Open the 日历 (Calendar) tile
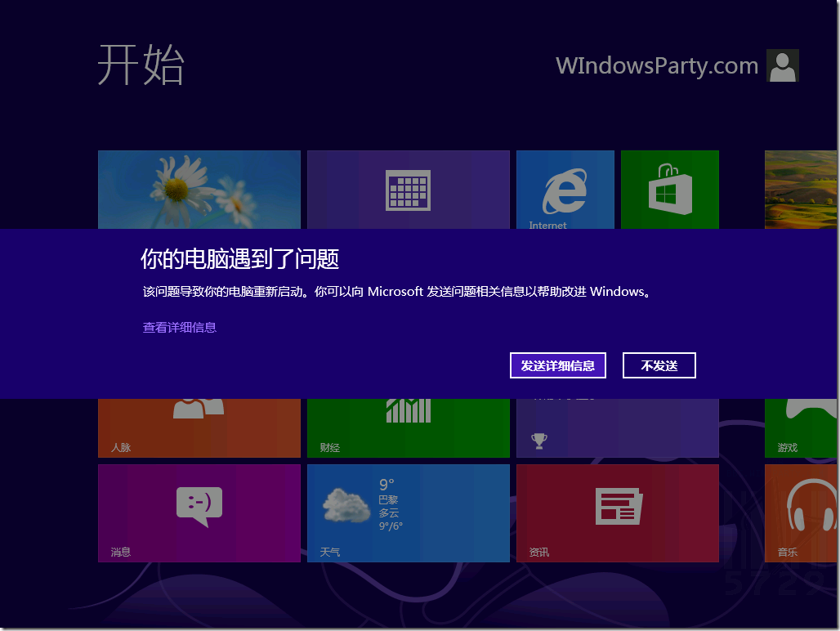The height and width of the screenshot is (631, 840). [409, 190]
